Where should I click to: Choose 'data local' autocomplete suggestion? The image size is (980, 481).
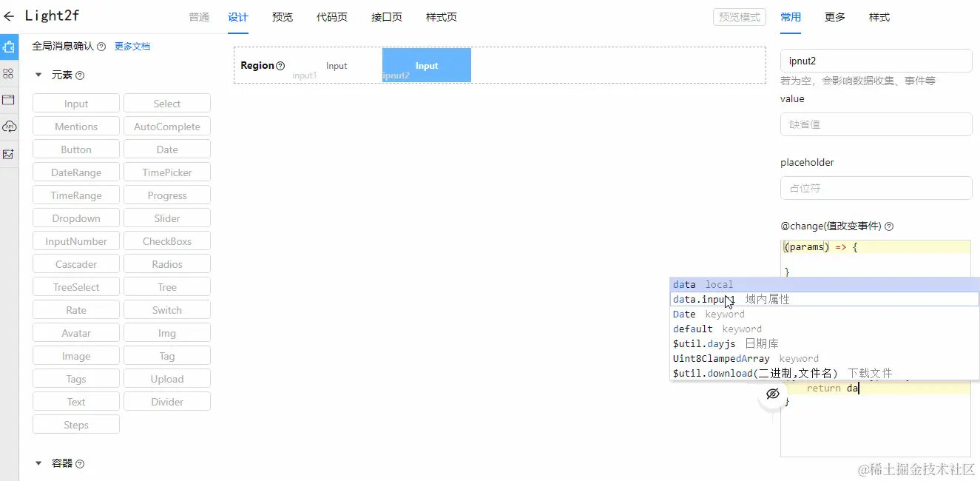[825, 284]
